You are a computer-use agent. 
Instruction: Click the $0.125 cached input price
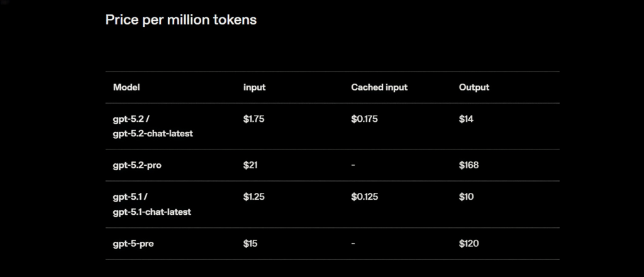click(364, 197)
